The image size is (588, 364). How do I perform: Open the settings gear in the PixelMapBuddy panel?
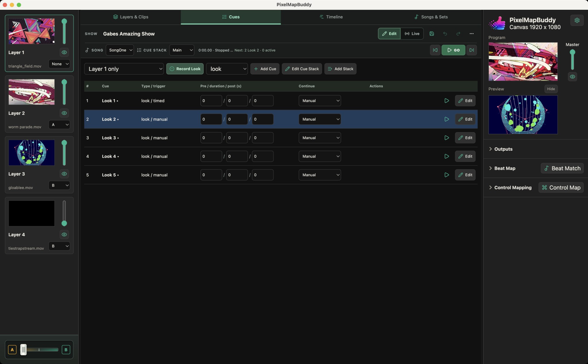pos(577,20)
